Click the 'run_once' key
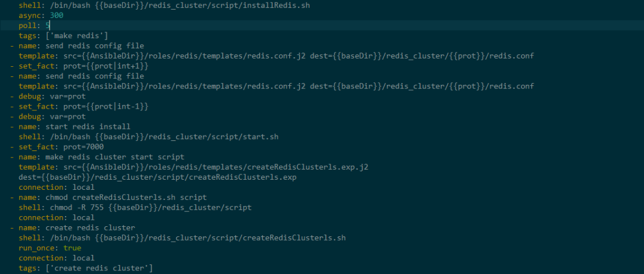Viewport: 644px width, 274px height. click(38, 248)
